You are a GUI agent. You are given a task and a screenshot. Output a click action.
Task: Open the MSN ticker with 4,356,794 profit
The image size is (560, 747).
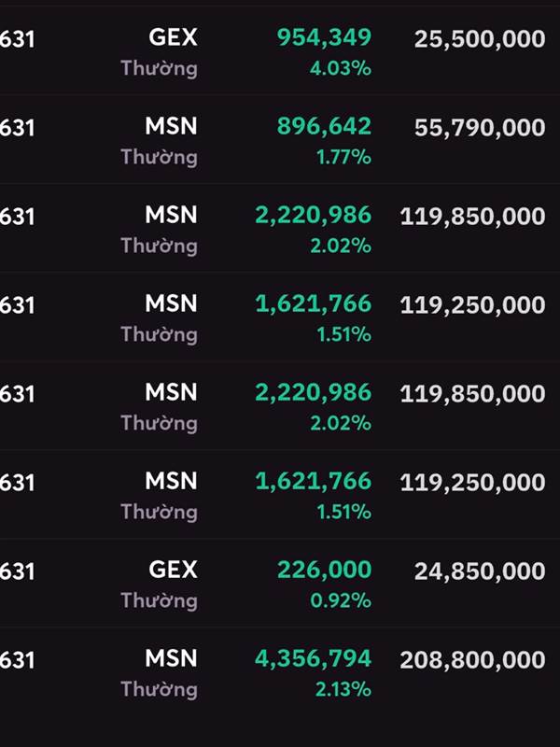point(171,658)
